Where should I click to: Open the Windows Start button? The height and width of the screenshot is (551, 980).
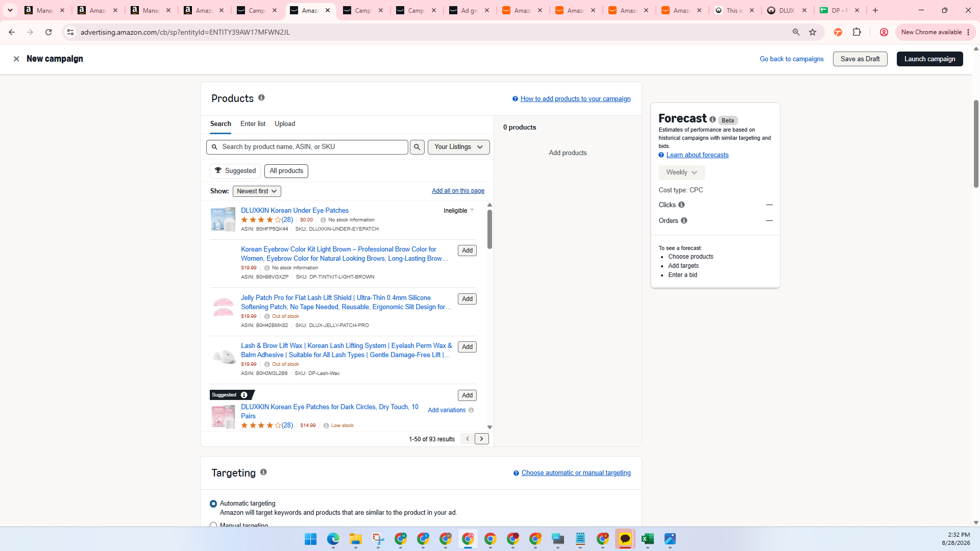point(311,539)
